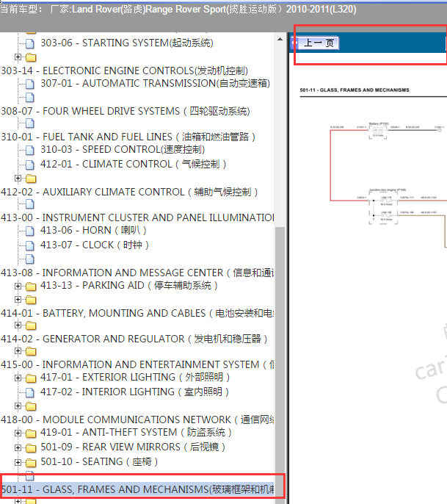The height and width of the screenshot is (504, 447).
Task: Click folder icon beside 501-10 SEATING
Action: point(31,463)
